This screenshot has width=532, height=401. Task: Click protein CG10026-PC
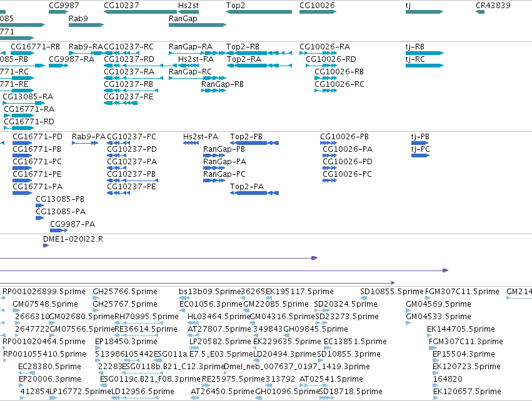pyautogui.click(x=347, y=174)
